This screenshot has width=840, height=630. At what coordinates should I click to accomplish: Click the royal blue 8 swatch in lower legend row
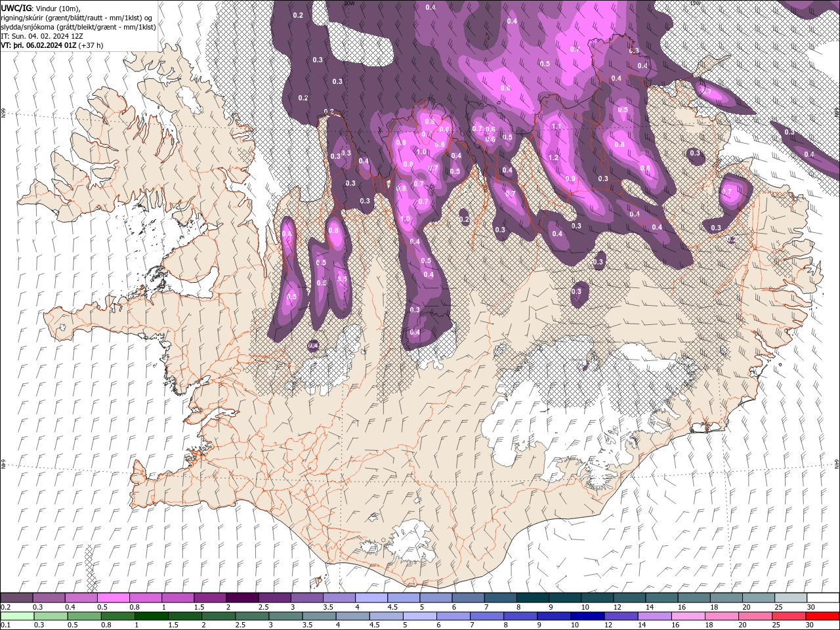click(x=520, y=616)
